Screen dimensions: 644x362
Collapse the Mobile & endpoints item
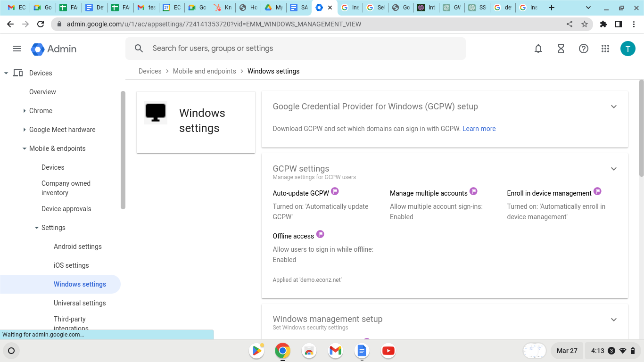coord(25,148)
